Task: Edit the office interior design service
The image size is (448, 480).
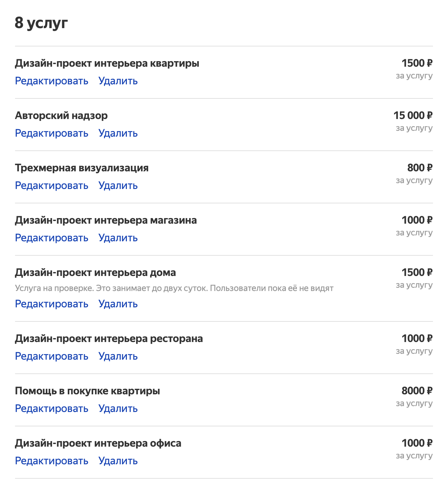Action: pyautogui.click(x=52, y=461)
